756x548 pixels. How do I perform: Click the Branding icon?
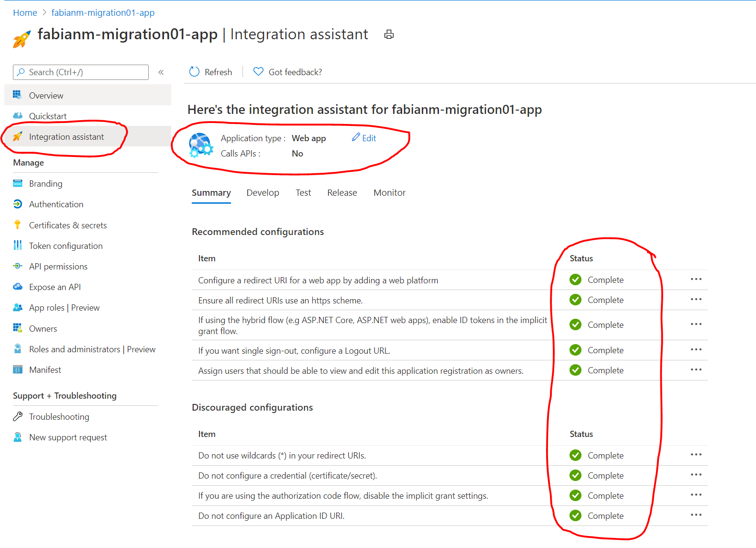point(18,183)
